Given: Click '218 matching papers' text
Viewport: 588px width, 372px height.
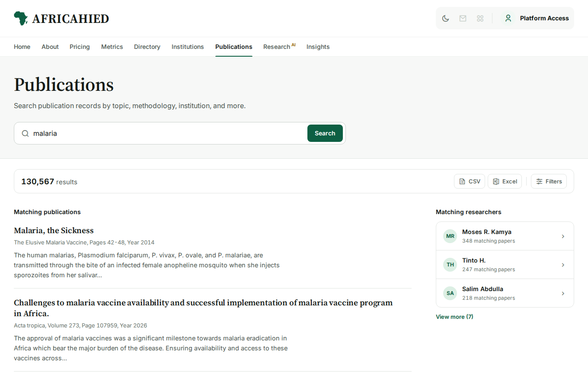Looking at the screenshot, I should (x=489, y=298).
